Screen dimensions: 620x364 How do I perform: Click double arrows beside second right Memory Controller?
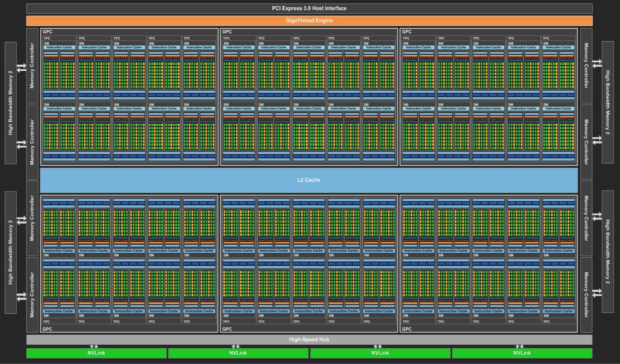pyautogui.click(x=597, y=140)
